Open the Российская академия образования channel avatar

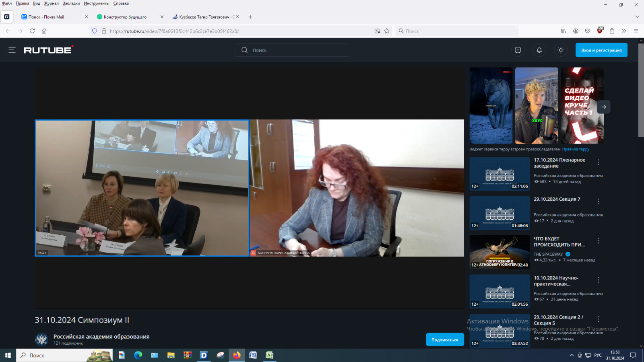pos(41,339)
